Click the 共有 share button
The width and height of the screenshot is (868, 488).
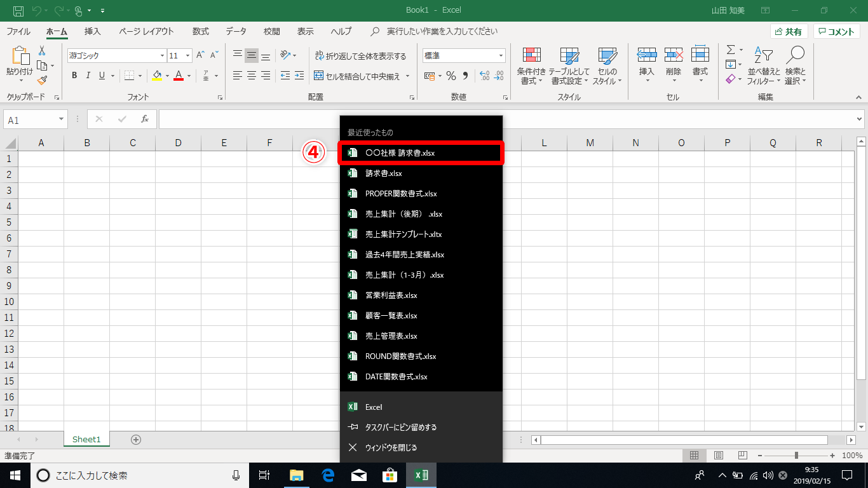pyautogui.click(x=789, y=32)
